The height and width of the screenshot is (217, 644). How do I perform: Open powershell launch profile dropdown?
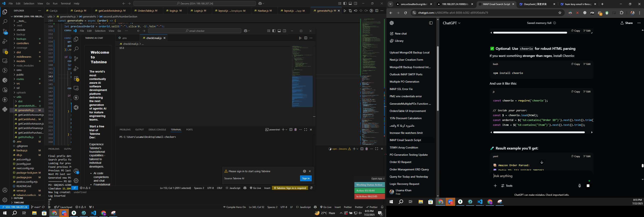pyautogui.click(x=287, y=130)
